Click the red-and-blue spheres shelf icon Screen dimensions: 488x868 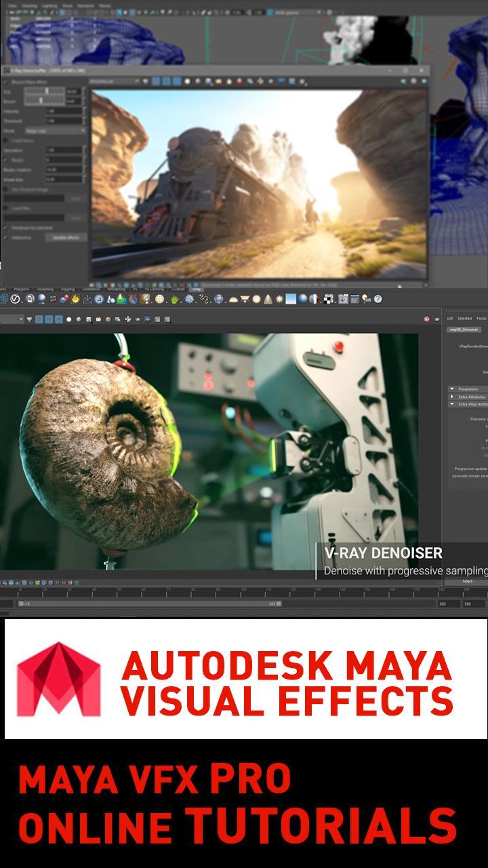tap(64, 299)
